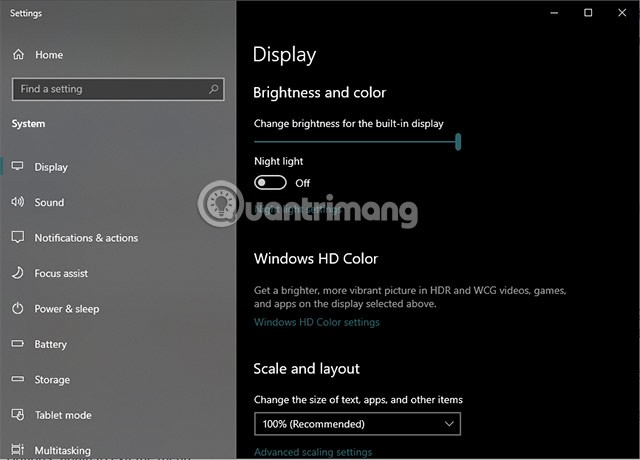Click the Battery icon in sidebar
The height and width of the screenshot is (460, 640).
[18, 344]
